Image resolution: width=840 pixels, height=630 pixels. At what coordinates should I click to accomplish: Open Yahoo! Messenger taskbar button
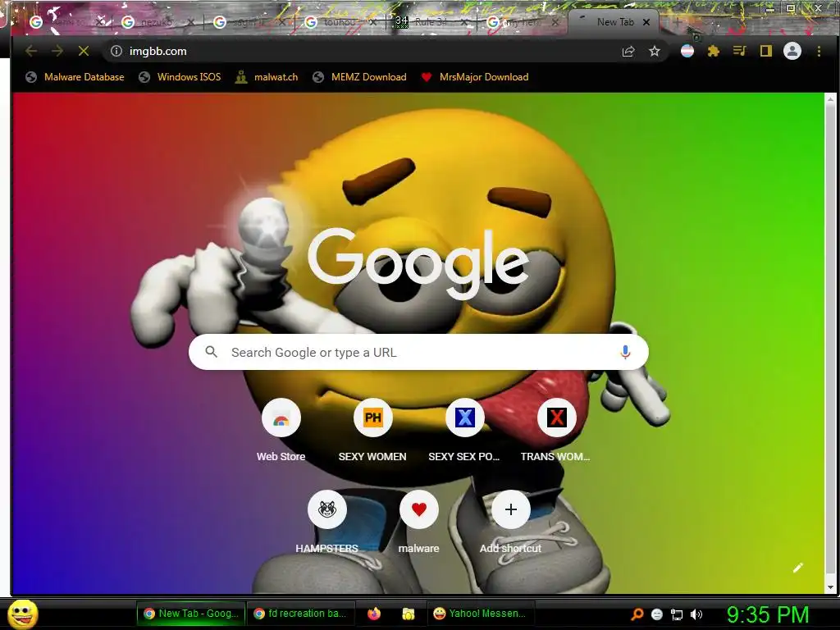pos(481,614)
